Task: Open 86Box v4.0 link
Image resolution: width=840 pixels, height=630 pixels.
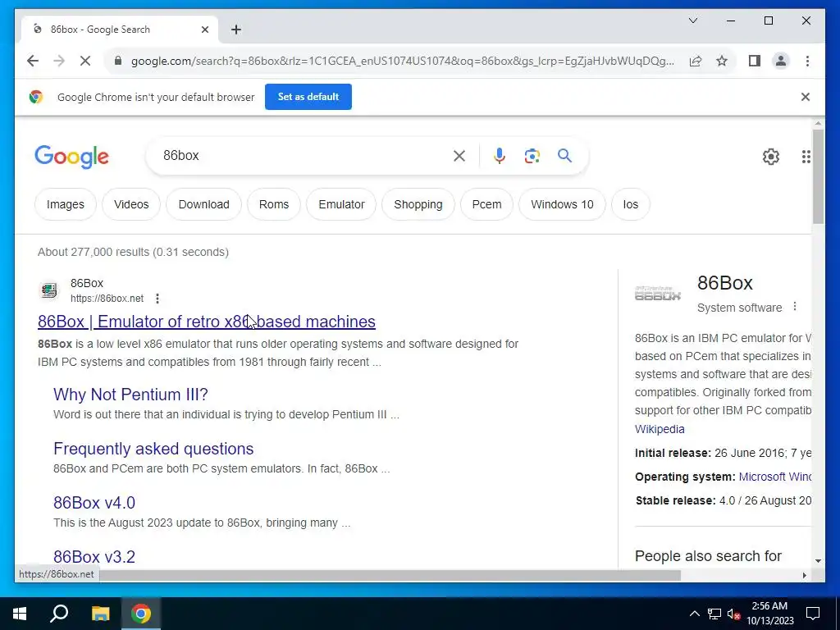Action: pos(94,503)
